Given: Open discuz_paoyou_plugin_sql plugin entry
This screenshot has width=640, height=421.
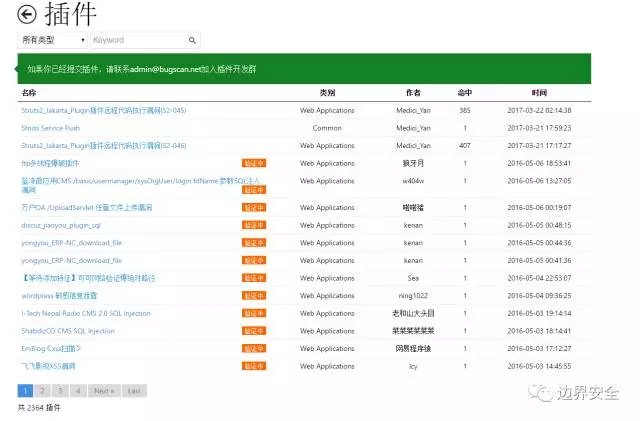Looking at the screenshot, I should pos(61,225).
